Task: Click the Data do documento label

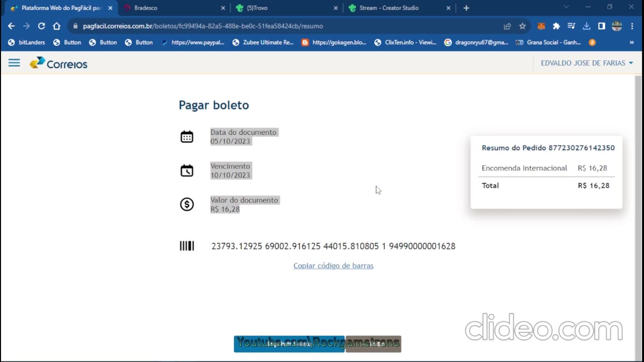Action: [244, 132]
